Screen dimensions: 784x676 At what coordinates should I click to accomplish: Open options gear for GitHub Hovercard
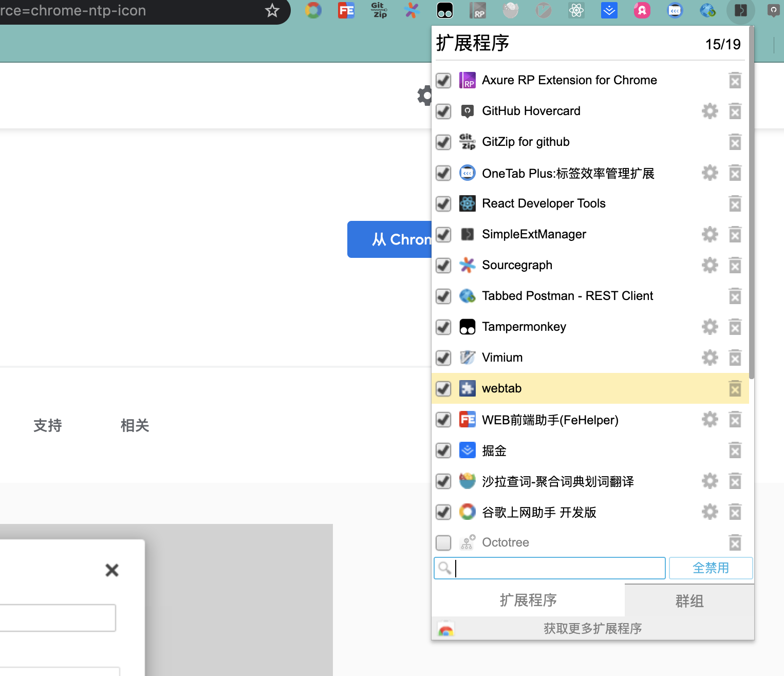[x=710, y=111]
